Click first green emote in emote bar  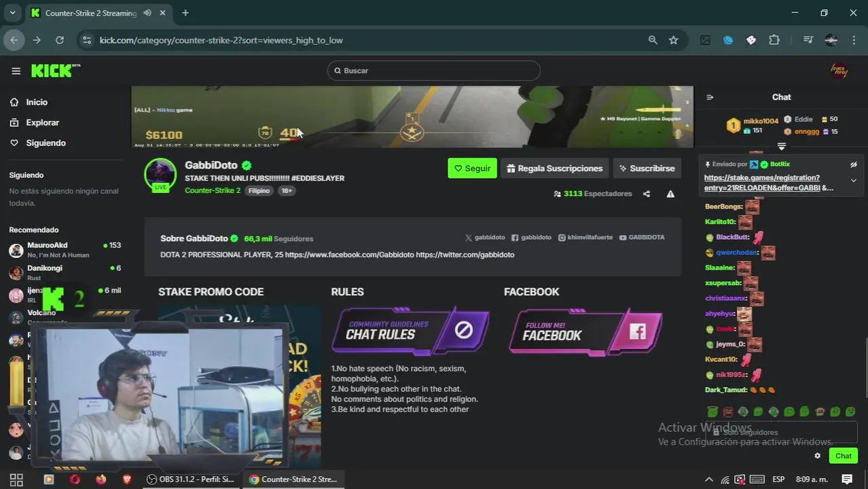click(x=712, y=412)
